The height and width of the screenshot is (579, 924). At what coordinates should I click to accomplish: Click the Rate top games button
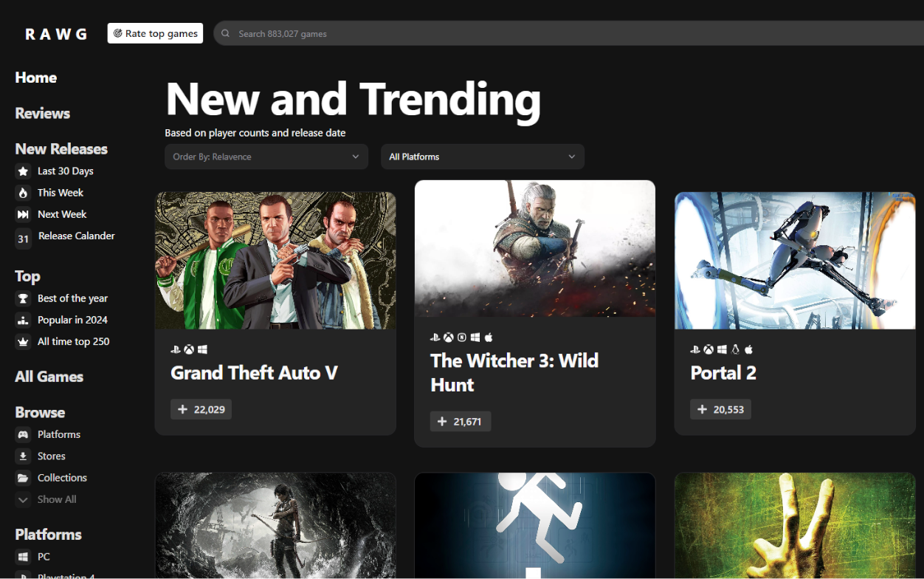[x=155, y=33]
